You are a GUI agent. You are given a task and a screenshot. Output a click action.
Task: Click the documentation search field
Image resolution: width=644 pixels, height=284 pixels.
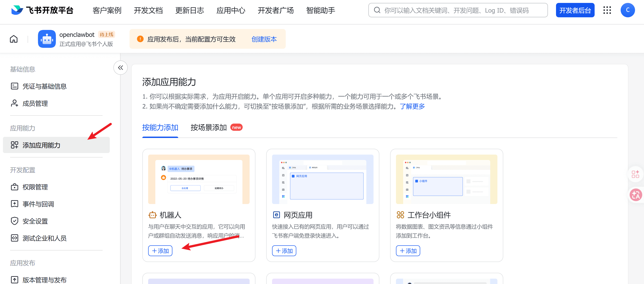click(x=457, y=10)
